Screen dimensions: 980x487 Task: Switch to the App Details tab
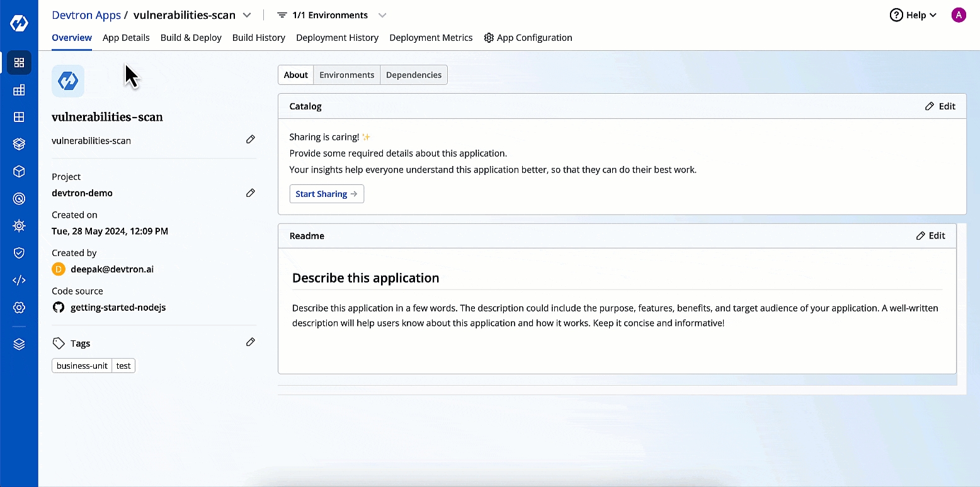pyautogui.click(x=126, y=38)
